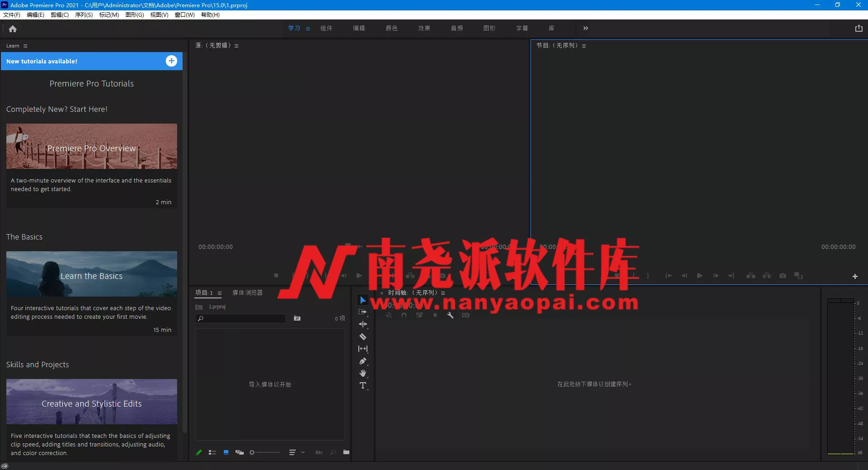The width and height of the screenshot is (868, 470).
Task: Click the Add Marker icon in timeline
Action: [x=435, y=315]
